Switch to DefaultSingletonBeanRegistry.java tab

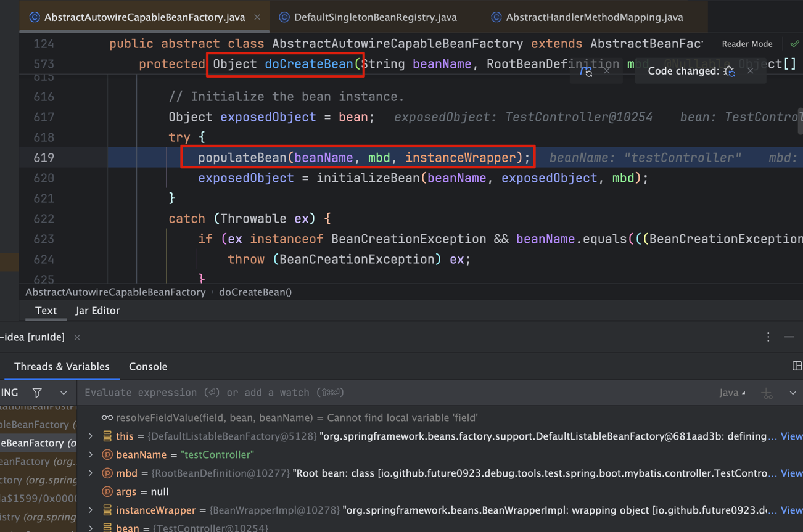[x=368, y=17]
